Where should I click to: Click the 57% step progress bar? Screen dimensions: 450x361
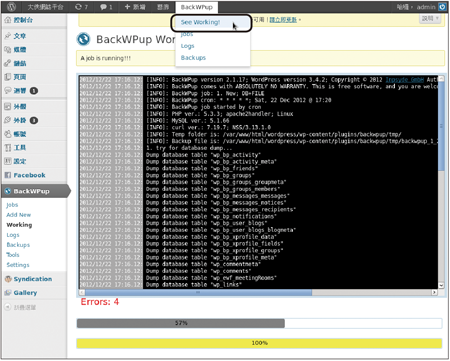pyautogui.click(x=259, y=323)
